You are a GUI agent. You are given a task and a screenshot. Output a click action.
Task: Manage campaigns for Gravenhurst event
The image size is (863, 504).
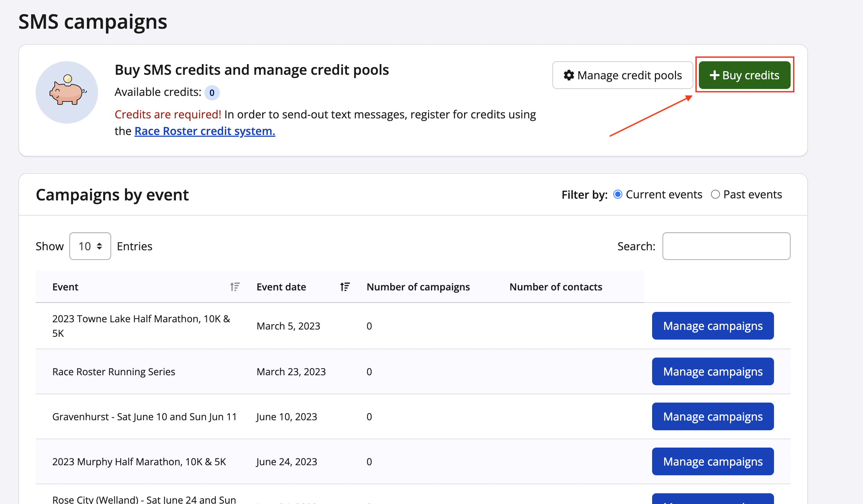pos(713,416)
